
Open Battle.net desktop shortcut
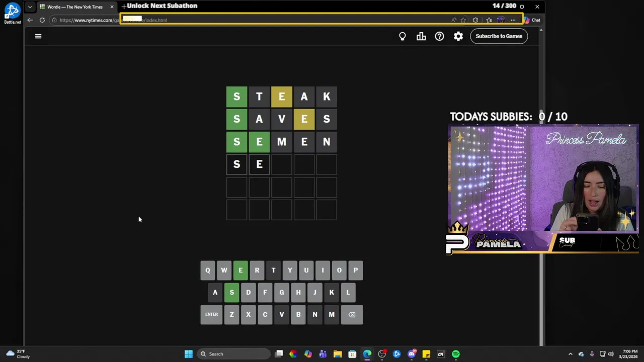click(x=12, y=13)
